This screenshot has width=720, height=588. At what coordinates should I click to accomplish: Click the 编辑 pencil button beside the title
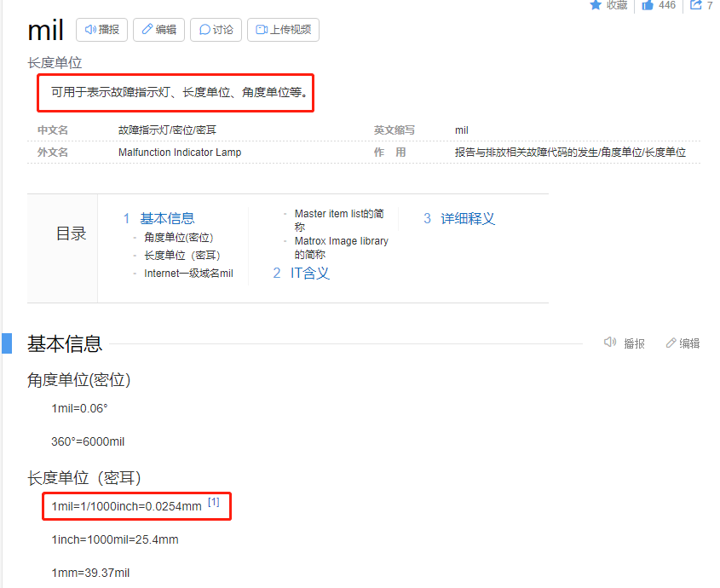158,30
